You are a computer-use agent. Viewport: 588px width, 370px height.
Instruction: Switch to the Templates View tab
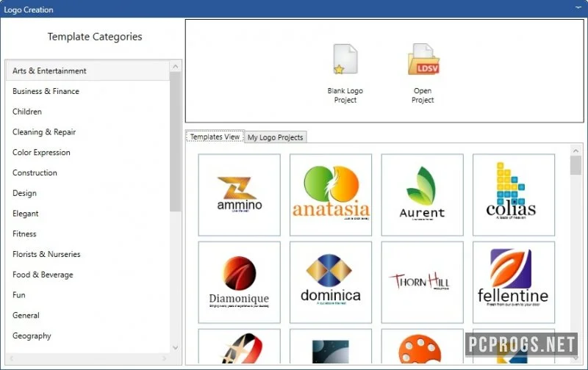tap(215, 137)
